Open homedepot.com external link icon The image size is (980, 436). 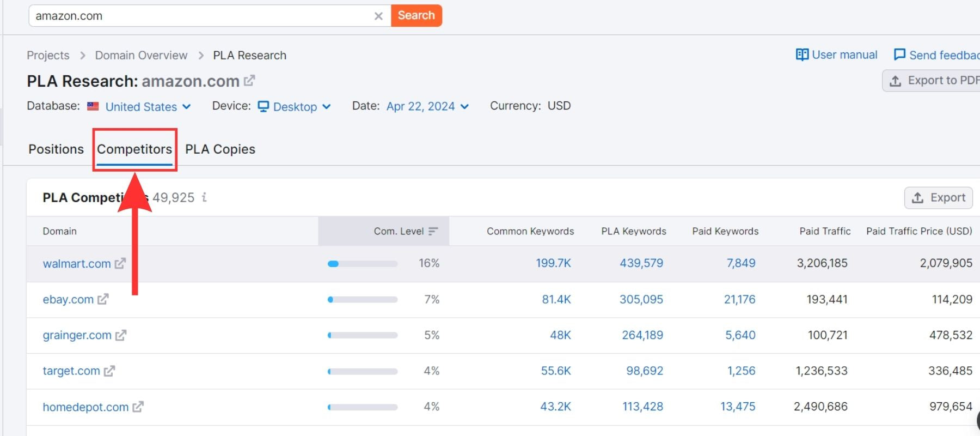tap(138, 407)
